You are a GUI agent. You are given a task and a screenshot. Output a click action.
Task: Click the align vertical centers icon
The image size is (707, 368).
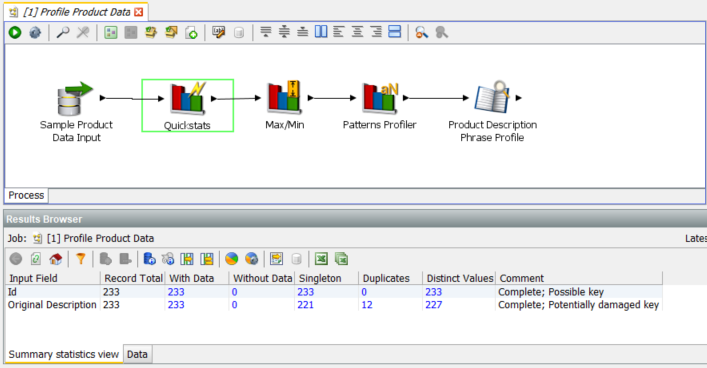pos(284,32)
